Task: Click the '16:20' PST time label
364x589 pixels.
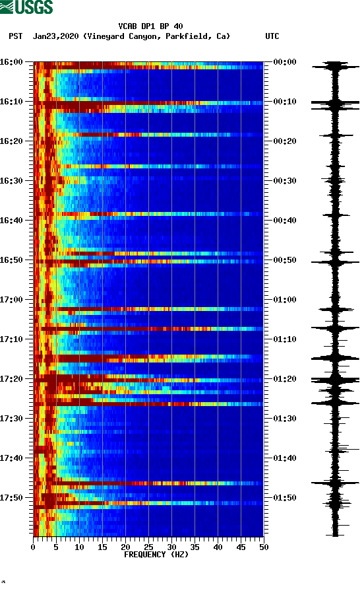Action: pos(11,141)
